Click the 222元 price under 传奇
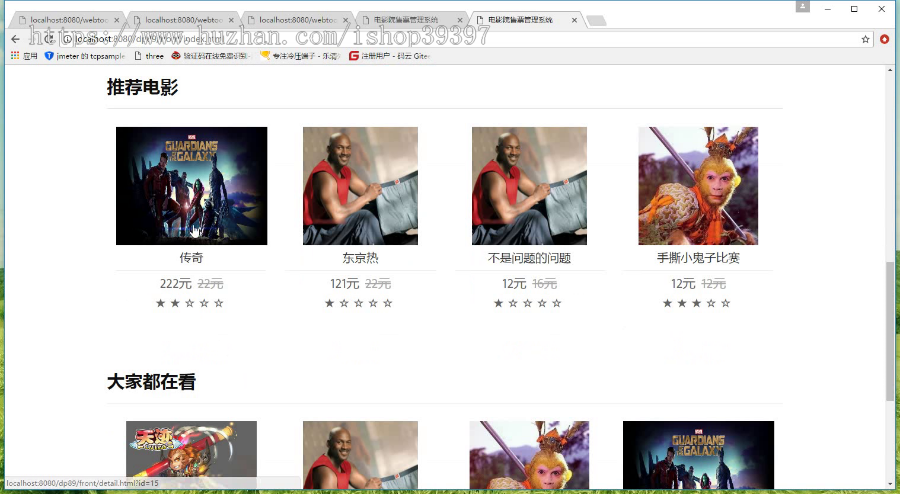900x494 pixels. click(x=176, y=284)
